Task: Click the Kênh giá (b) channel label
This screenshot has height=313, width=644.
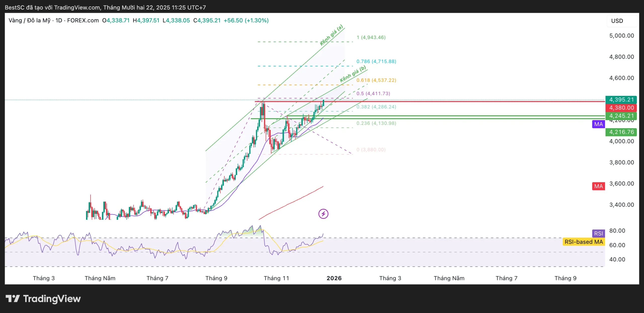Action: click(x=353, y=74)
